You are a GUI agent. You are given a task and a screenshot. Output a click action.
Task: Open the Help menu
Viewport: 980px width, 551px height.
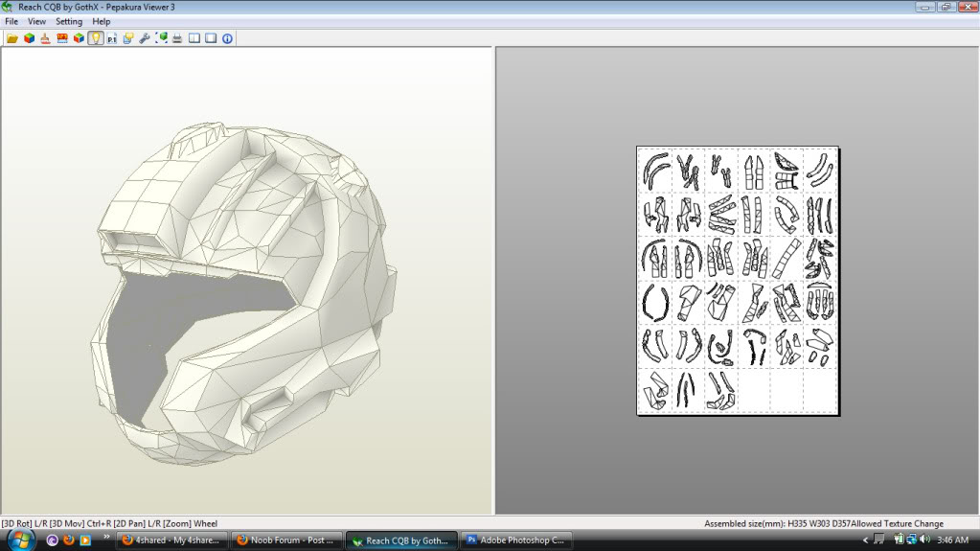click(102, 21)
